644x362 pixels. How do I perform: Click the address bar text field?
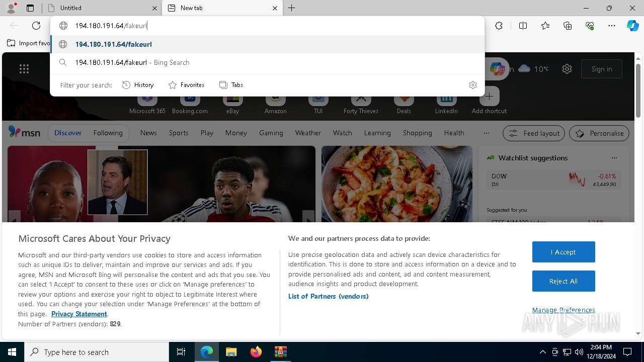[267, 26]
